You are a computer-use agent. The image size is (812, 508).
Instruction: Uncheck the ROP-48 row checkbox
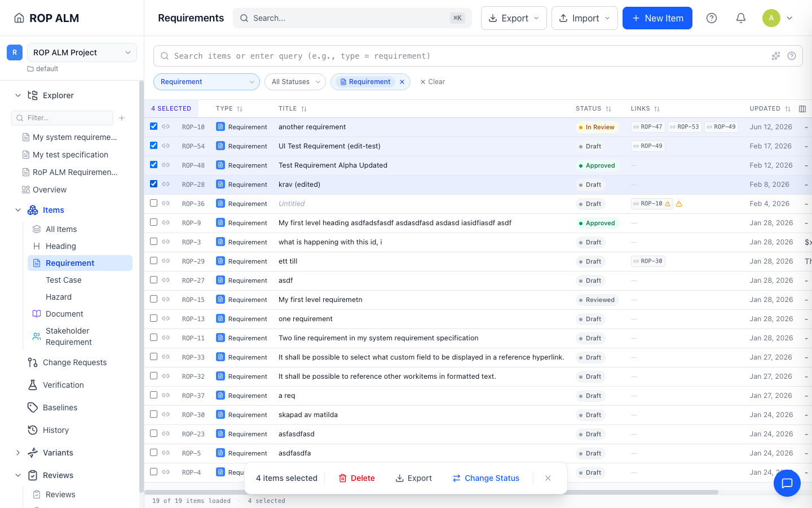[153, 165]
